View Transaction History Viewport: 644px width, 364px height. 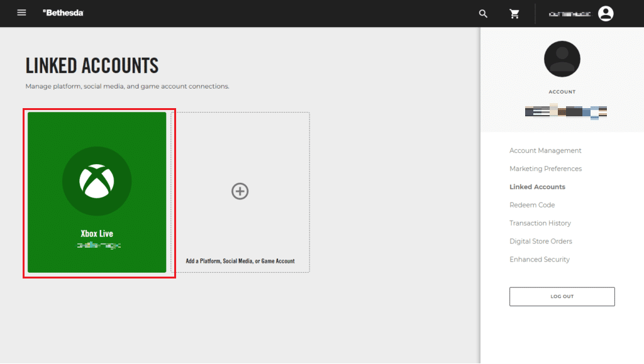(x=540, y=223)
